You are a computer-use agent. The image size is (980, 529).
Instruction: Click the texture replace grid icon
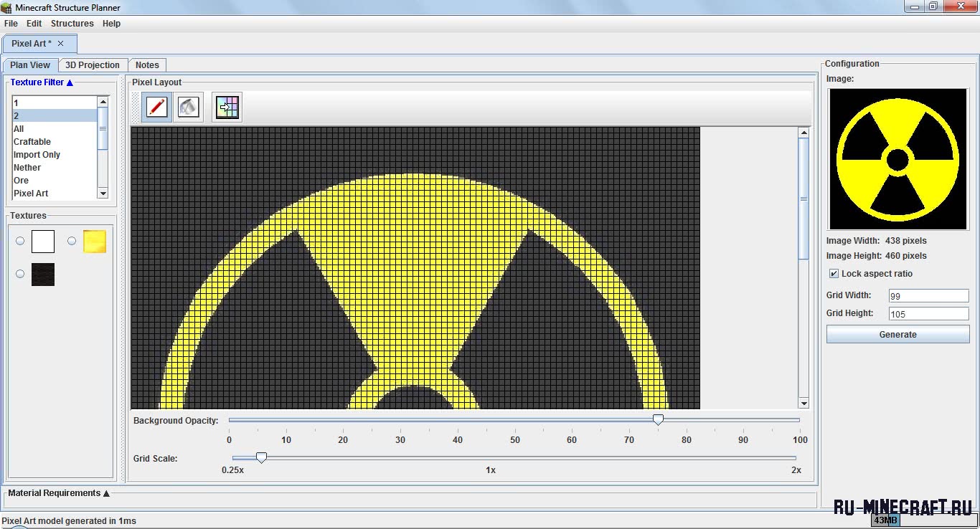(x=227, y=108)
